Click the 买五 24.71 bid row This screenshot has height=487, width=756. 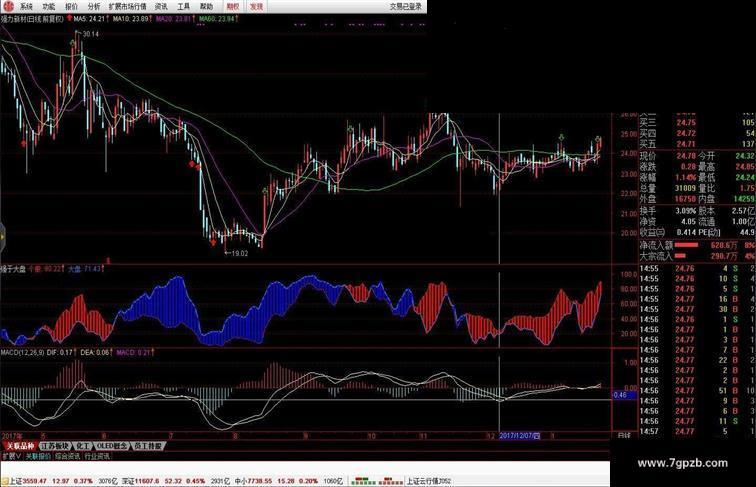click(x=697, y=144)
